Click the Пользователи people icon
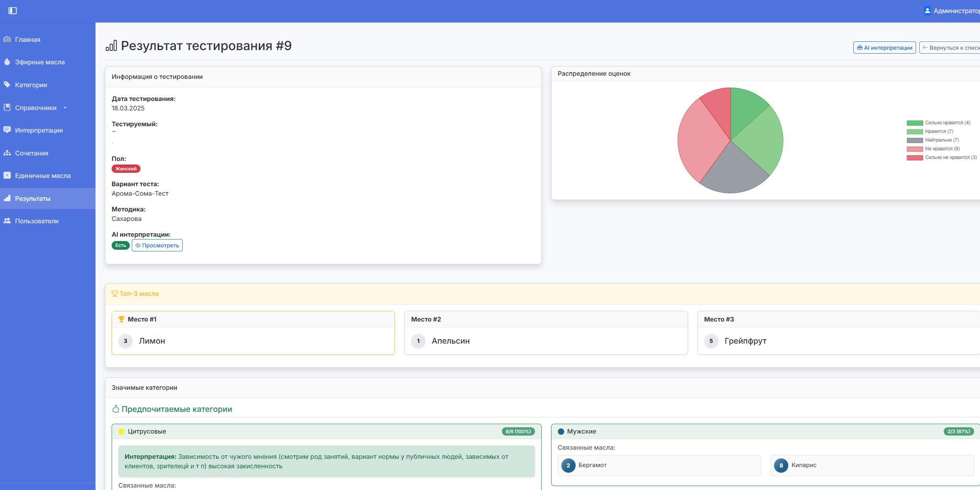 [x=7, y=221]
